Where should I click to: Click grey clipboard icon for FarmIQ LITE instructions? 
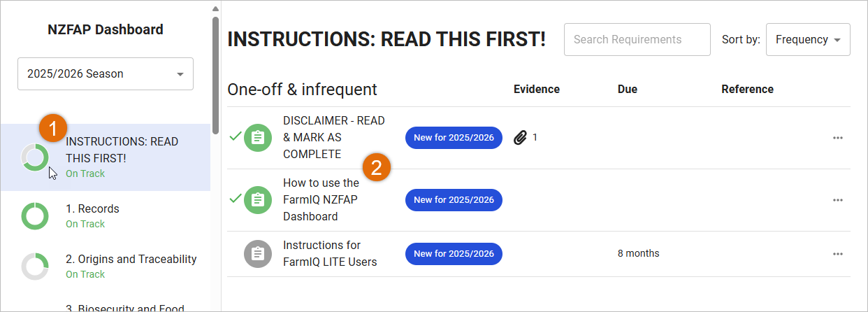point(257,253)
